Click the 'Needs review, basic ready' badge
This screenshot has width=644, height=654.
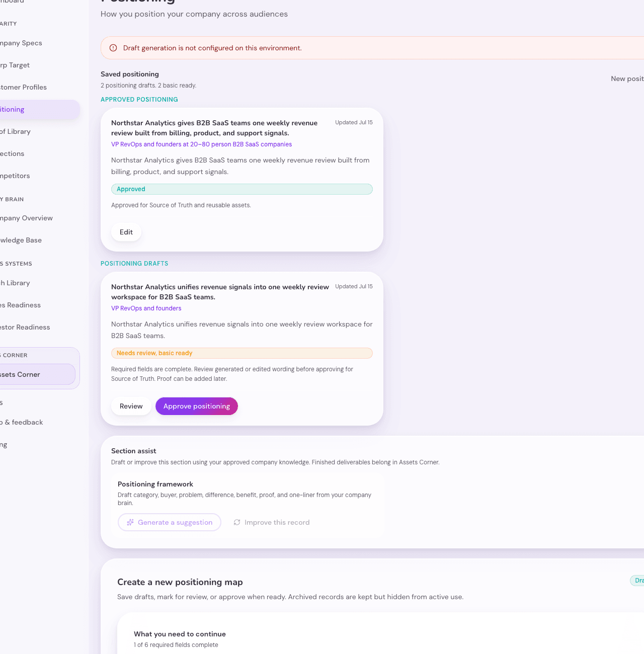tap(242, 353)
